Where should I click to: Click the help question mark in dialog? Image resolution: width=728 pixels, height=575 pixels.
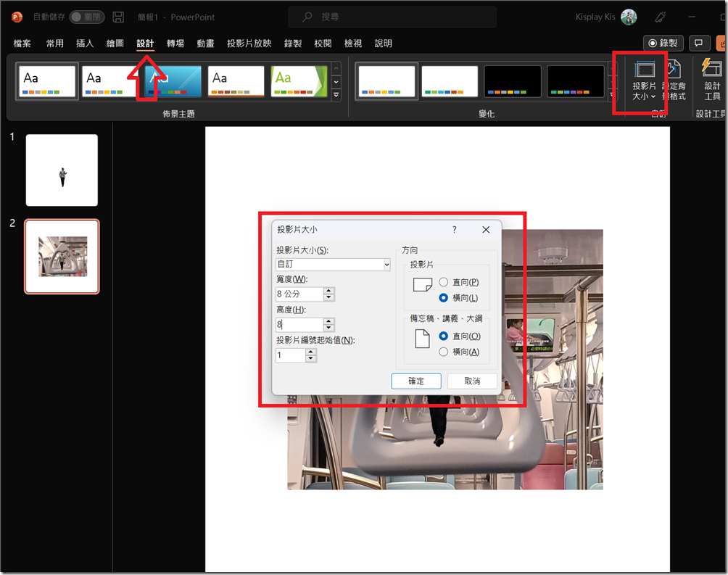click(455, 229)
